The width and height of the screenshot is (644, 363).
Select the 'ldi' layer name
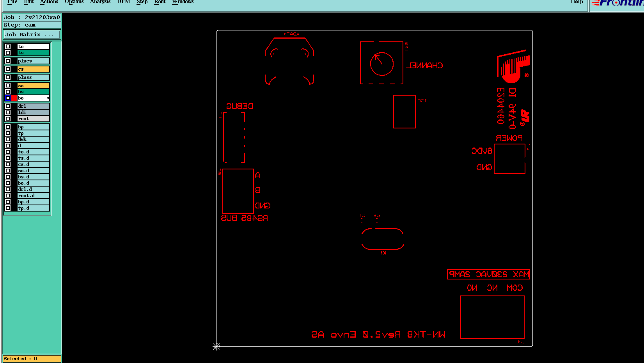tap(34, 112)
